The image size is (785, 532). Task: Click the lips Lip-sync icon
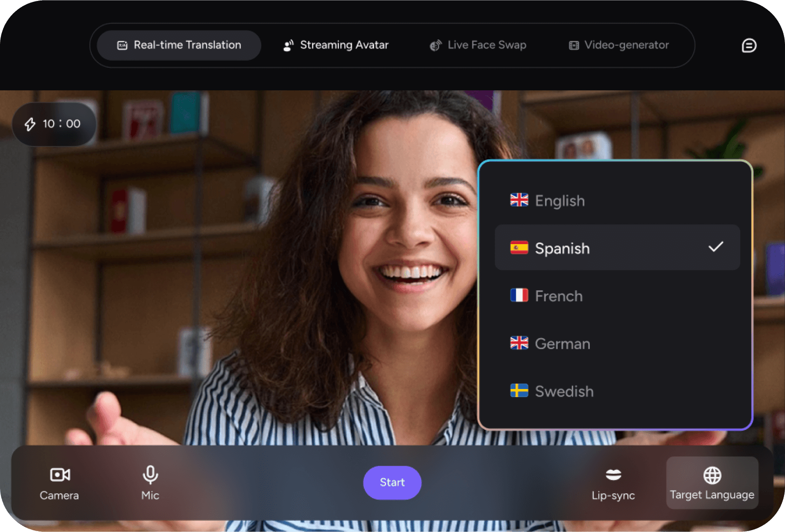pyautogui.click(x=613, y=475)
